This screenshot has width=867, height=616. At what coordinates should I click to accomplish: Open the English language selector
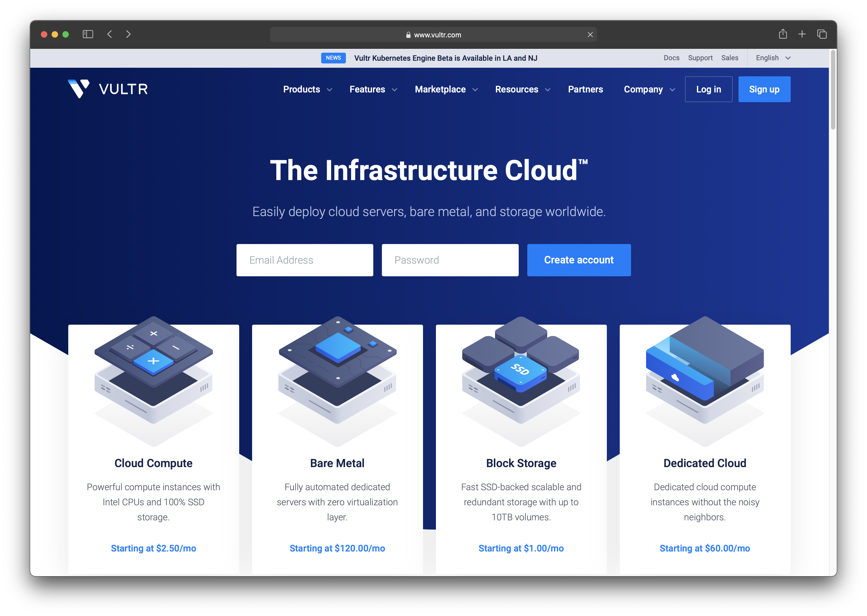tap(773, 58)
